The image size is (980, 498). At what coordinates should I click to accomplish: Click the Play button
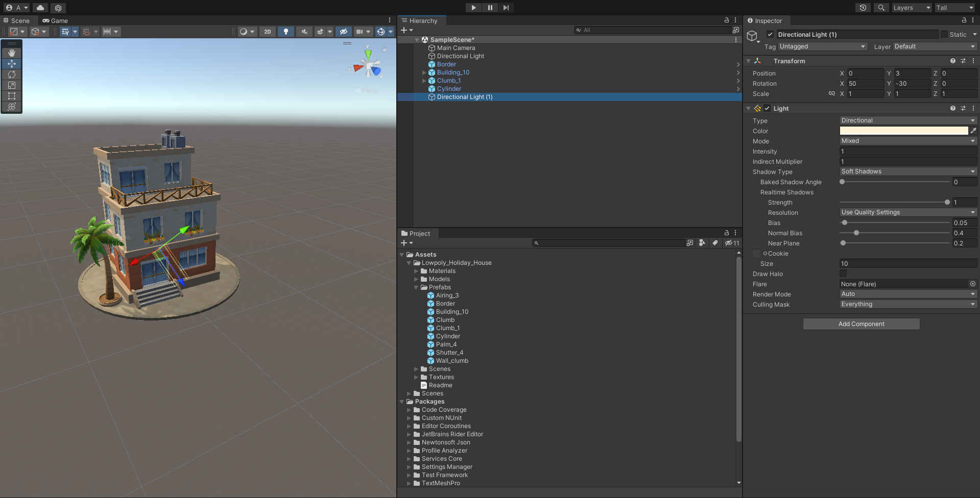(473, 8)
